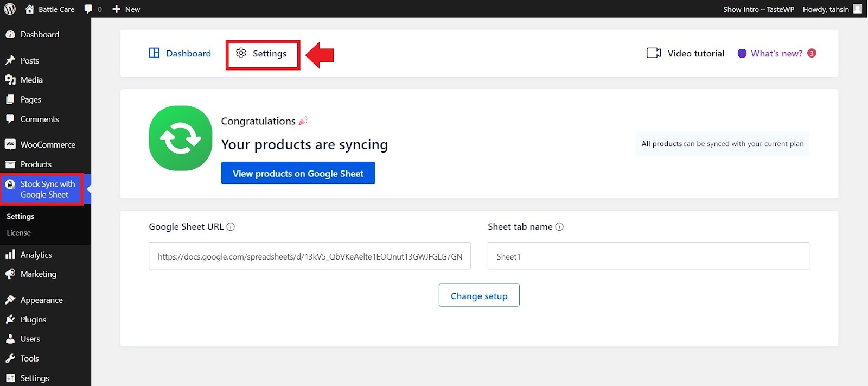
Task: Click the New text in admin bar
Action: [132, 9]
